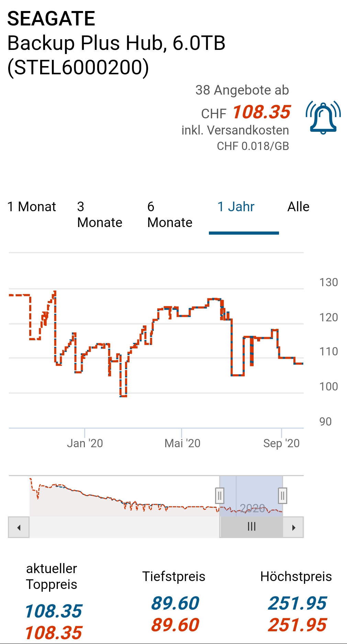Grab the left range selector handle
This screenshot has height=644, width=347.
click(x=220, y=496)
